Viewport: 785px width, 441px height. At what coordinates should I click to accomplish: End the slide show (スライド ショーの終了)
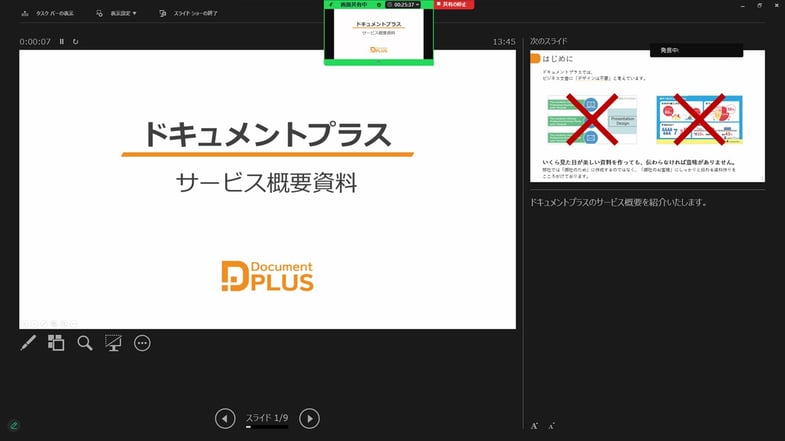[x=188, y=14]
